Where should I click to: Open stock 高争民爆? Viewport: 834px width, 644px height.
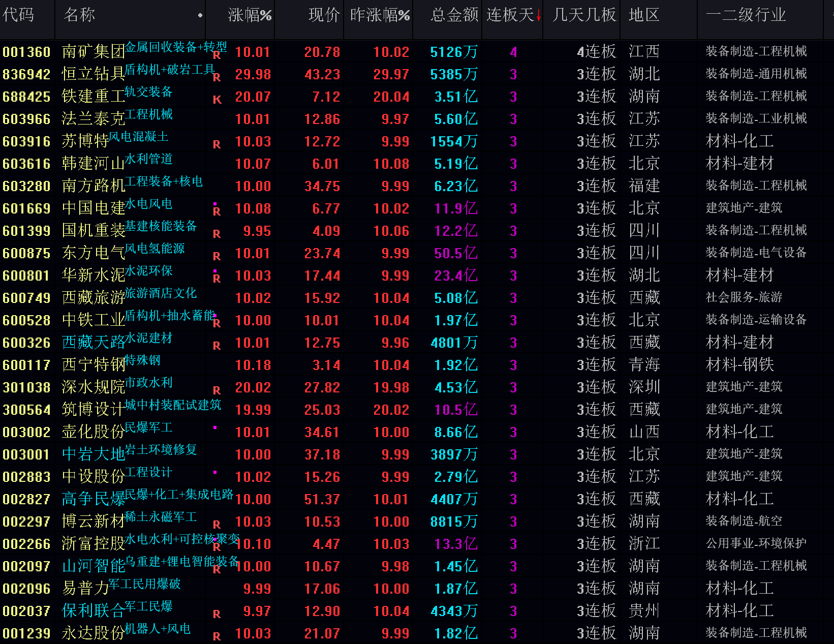[94, 499]
